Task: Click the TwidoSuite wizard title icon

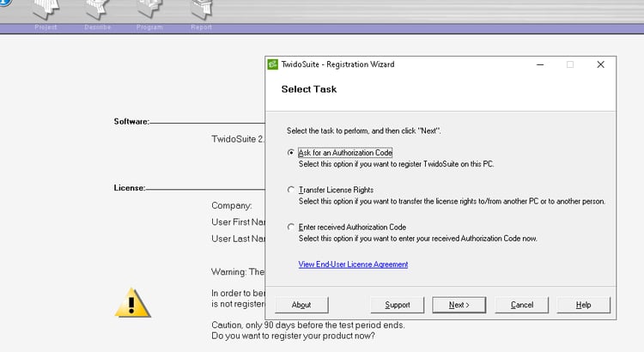Action: [272, 64]
